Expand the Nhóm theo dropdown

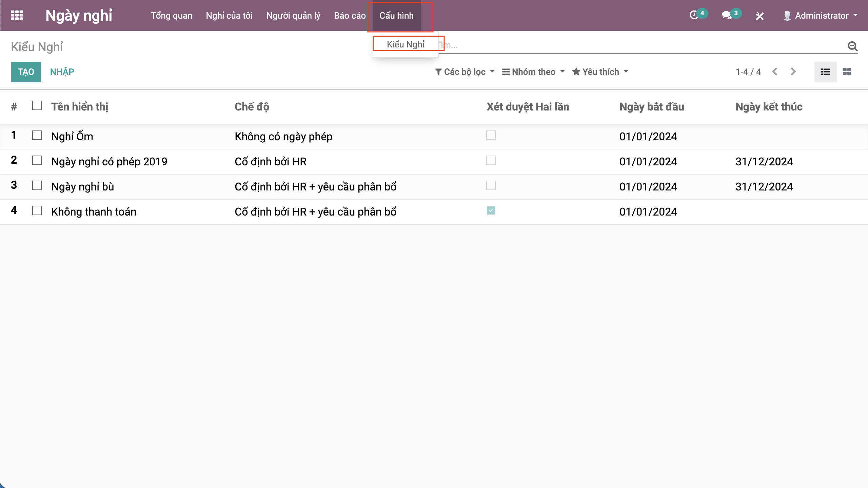coord(533,72)
